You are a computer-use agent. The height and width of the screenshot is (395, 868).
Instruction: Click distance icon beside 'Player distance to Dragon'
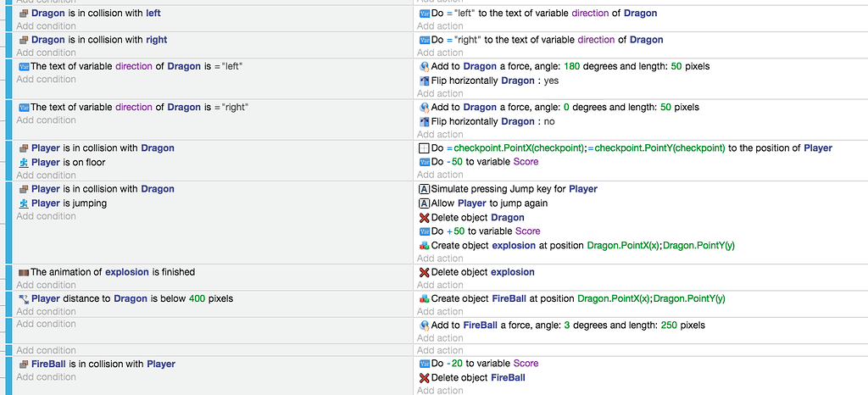click(x=24, y=298)
